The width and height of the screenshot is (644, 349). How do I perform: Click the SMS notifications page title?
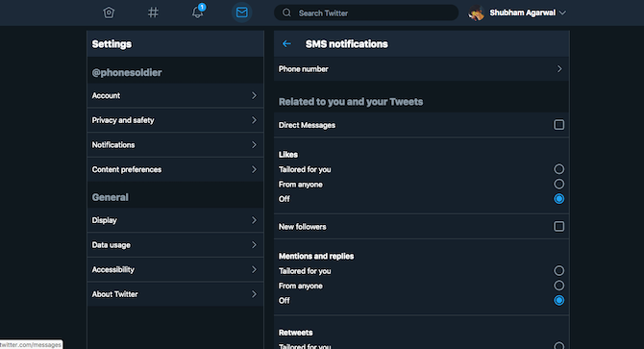pyautogui.click(x=347, y=44)
